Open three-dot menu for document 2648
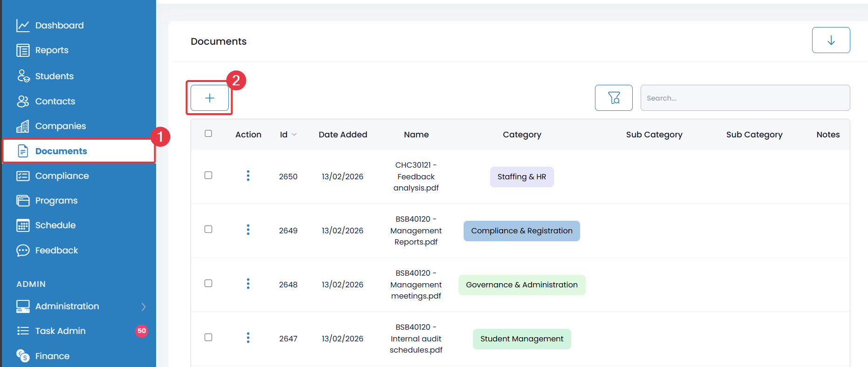This screenshot has width=868, height=367. click(x=248, y=284)
